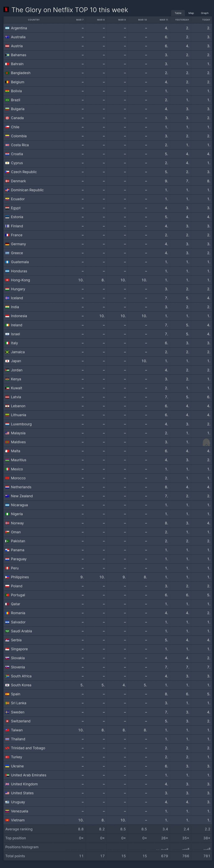Open the Trinidad and Tobago row link

click(28, 748)
